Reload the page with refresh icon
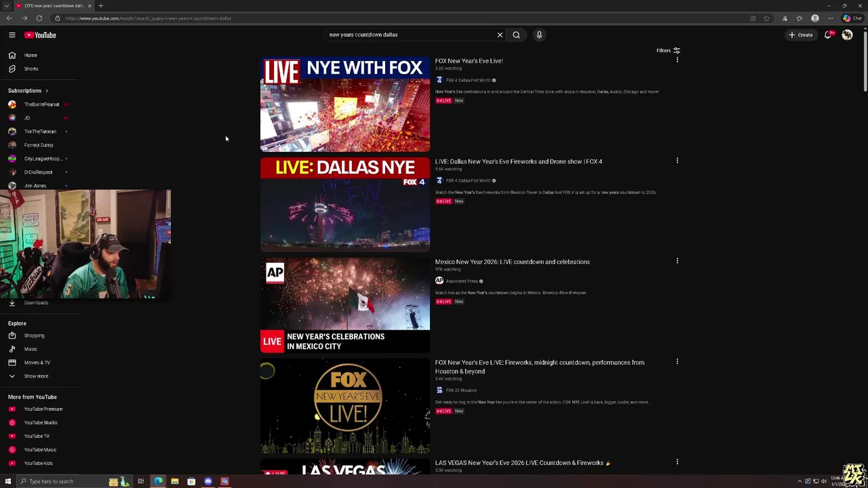 click(39, 18)
